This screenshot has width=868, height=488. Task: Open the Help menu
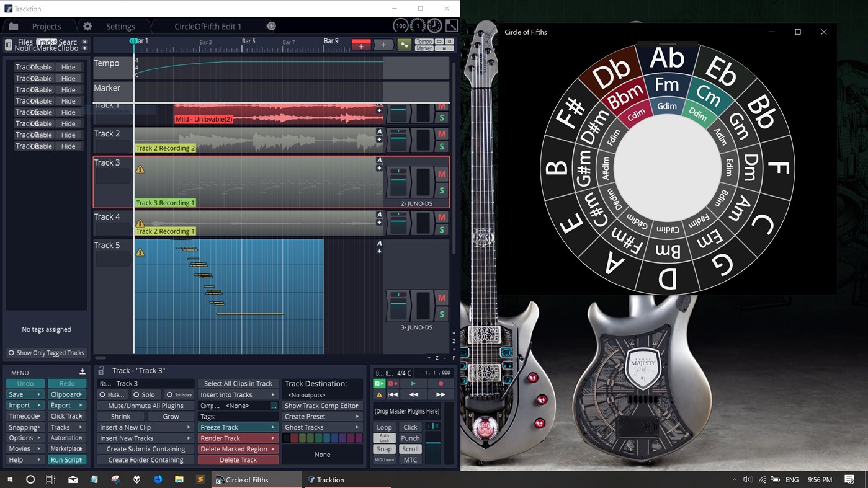point(25,459)
